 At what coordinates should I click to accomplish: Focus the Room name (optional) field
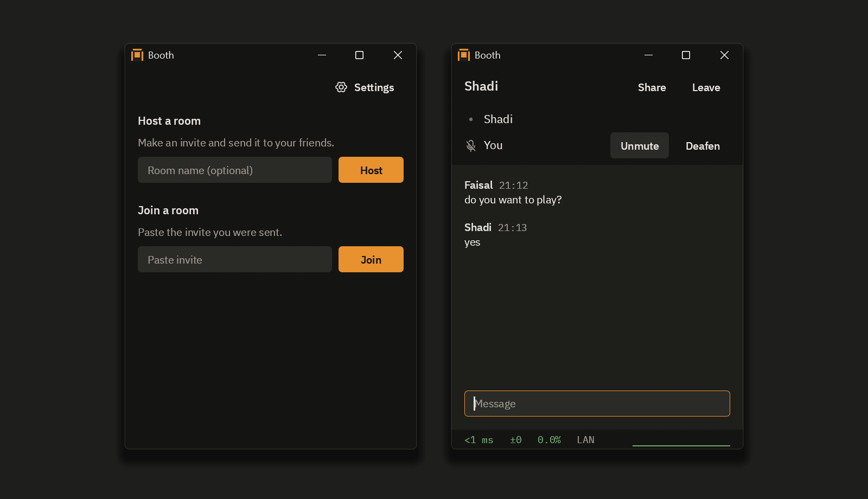point(235,170)
